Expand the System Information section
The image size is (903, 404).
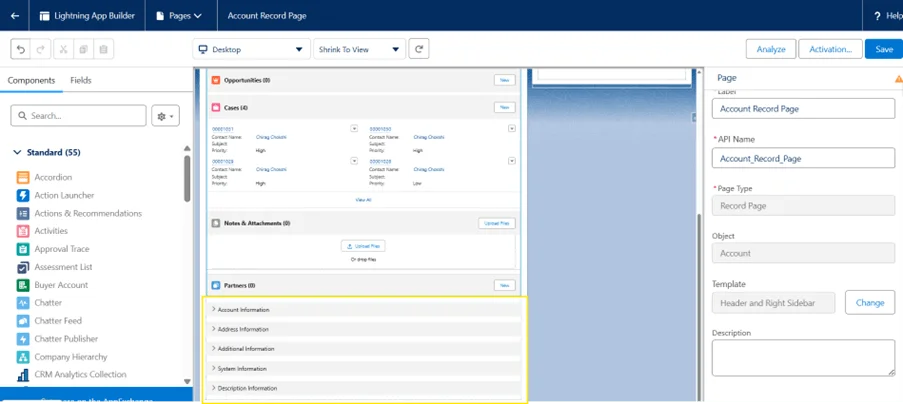pos(364,368)
